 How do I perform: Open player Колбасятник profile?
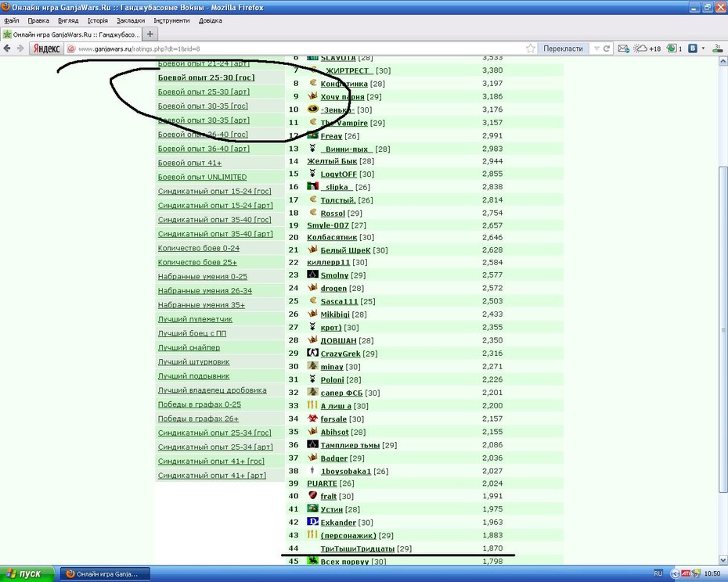332,238
